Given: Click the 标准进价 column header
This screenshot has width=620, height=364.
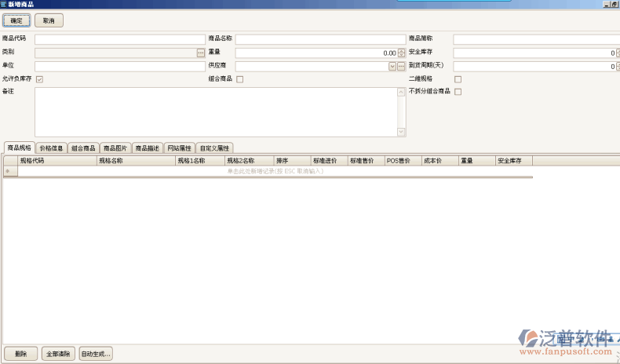Looking at the screenshot, I should pyautogui.click(x=330, y=161).
